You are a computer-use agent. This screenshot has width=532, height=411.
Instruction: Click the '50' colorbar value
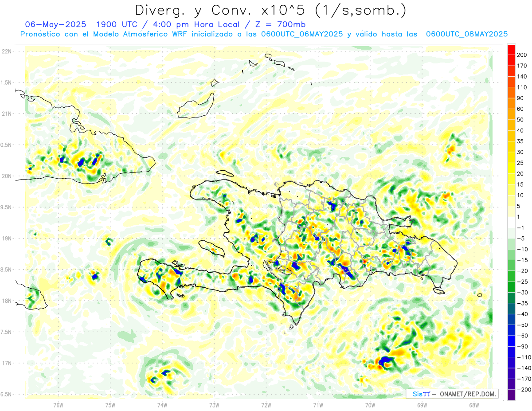click(521, 120)
